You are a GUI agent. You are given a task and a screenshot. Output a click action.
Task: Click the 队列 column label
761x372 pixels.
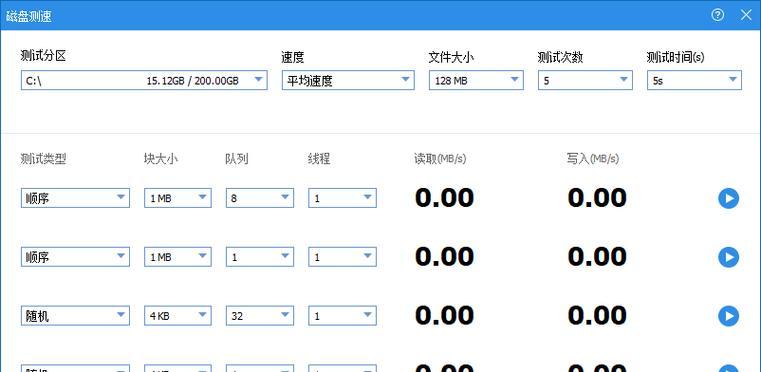coord(237,159)
